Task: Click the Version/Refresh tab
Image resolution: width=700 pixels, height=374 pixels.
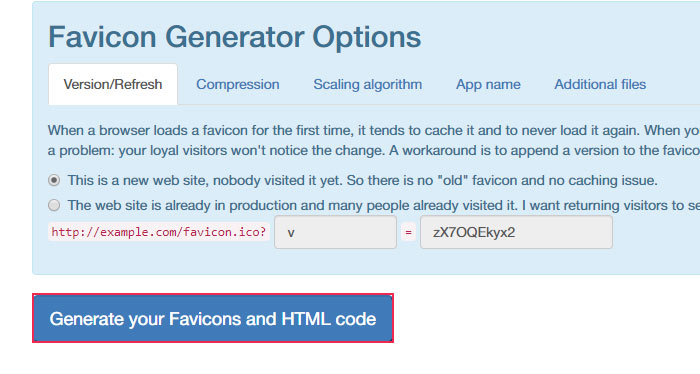Action: tap(112, 84)
